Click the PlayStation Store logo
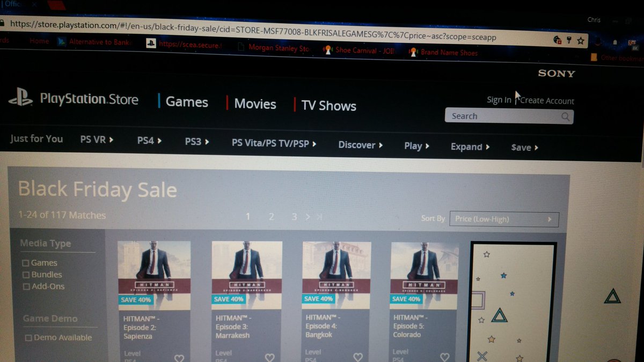This screenshot has width=644, height=362. coord(74,98)
